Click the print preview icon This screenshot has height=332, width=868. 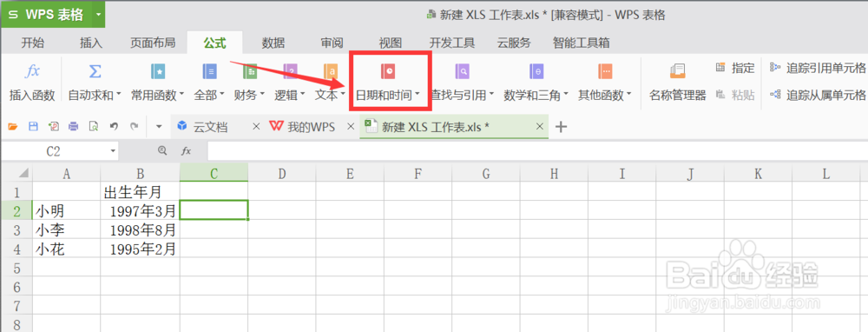click(x=94, y=127)
